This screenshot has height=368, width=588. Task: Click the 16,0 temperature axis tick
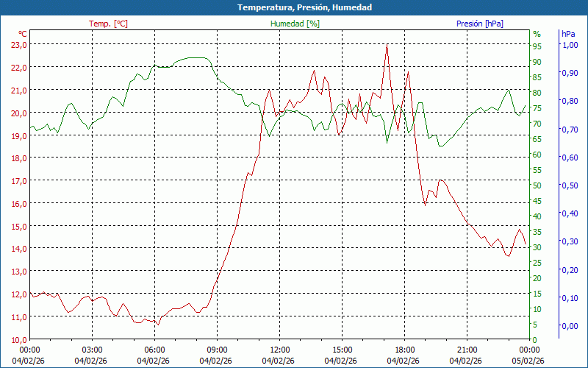coord(18,203)
